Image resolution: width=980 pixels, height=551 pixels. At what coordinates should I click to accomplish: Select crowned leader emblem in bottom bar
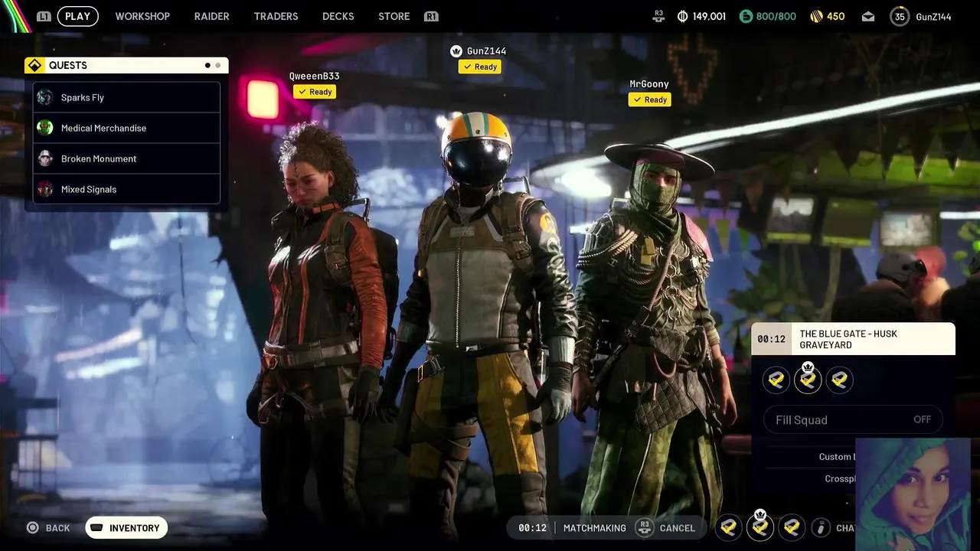[x=760, y=526]
